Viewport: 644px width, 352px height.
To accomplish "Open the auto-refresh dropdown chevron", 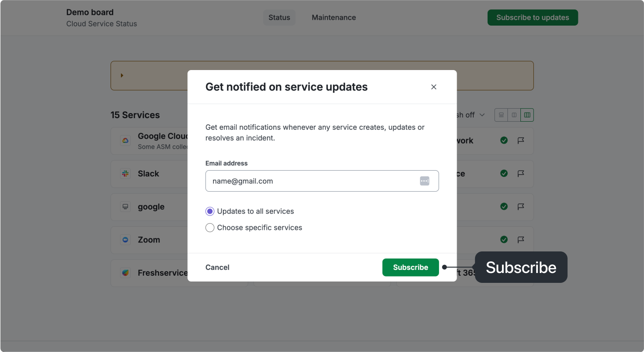I will point(482,115).
